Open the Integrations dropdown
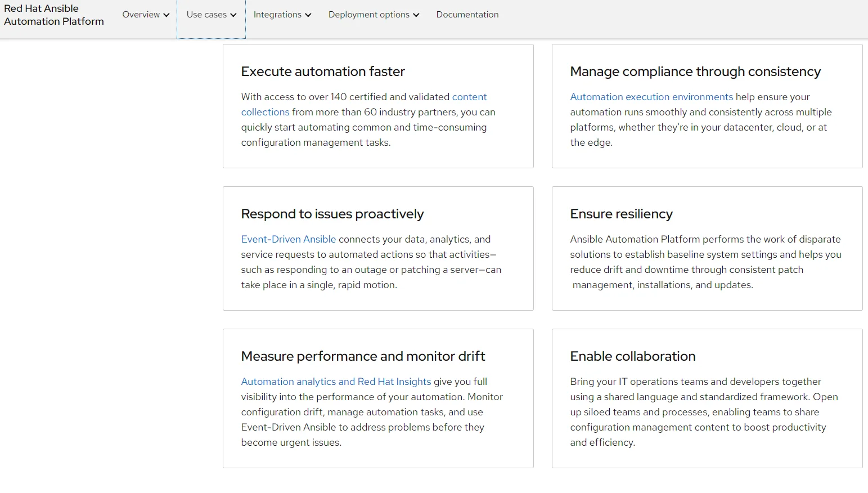Viewport: 868px width, 493px height. [282, 15]
